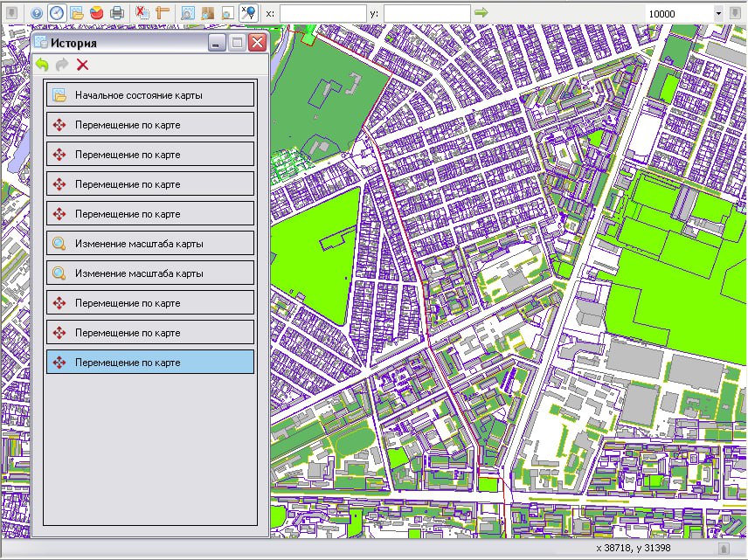Click the highlighted 'Перемещение по карте' entry
Image resolution: width=748 pixels, height=560 pixels.
150,363
